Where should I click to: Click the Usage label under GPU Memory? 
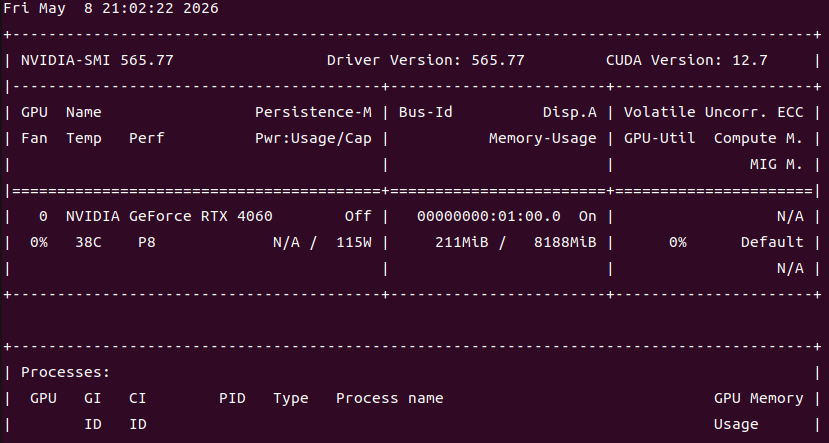pyautogui.click(x=736, y=424)
